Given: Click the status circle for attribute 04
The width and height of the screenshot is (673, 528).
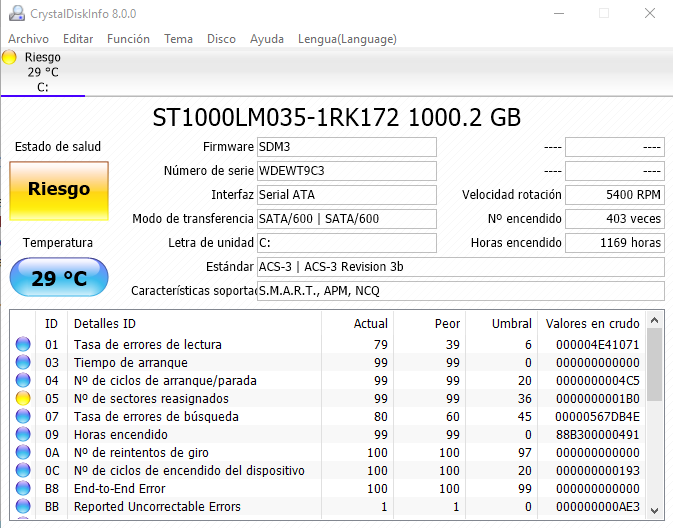Looking at the screenshot, I should coord(23,380).
